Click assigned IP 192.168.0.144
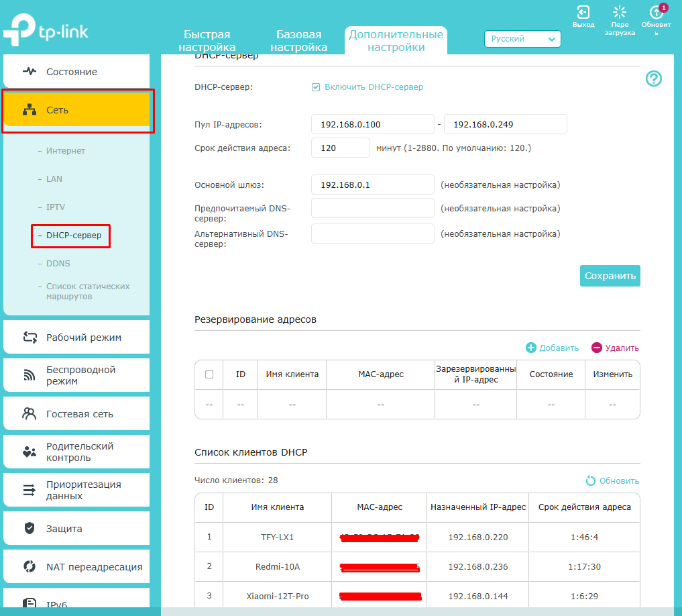 point(478,597)
